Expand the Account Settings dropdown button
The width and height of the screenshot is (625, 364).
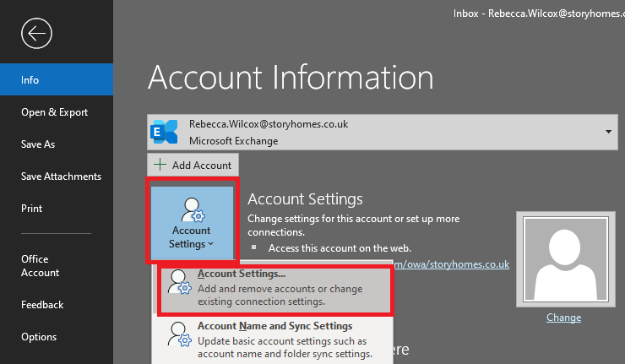(192, 223)
